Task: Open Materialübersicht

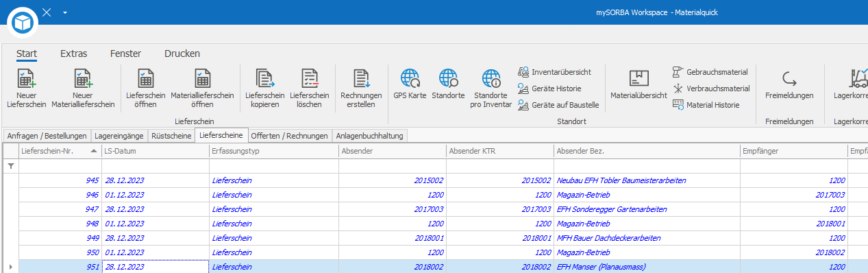Action: coord(638,84)
